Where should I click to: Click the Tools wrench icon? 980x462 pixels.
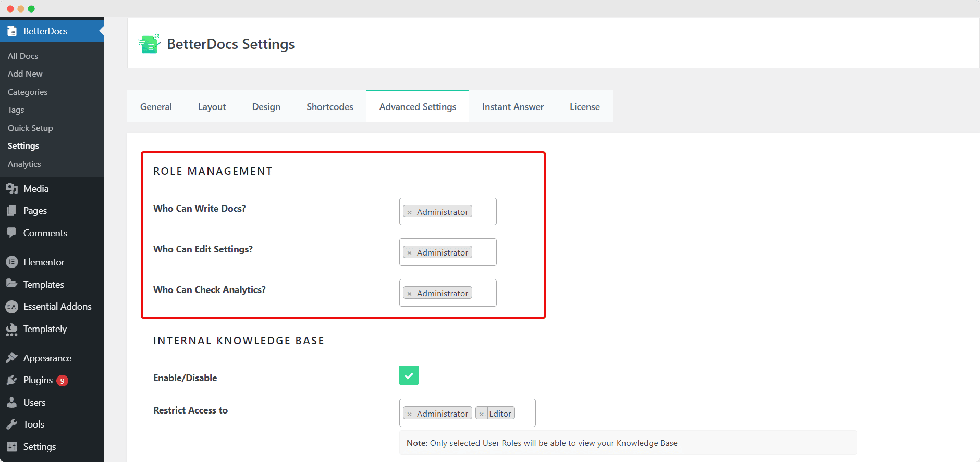click(x=11, y=424)
